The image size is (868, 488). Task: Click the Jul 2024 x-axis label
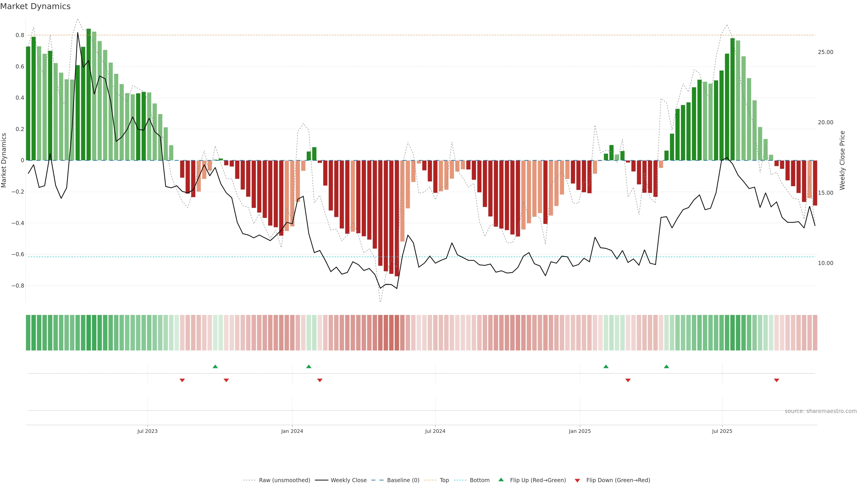point(435,431)
